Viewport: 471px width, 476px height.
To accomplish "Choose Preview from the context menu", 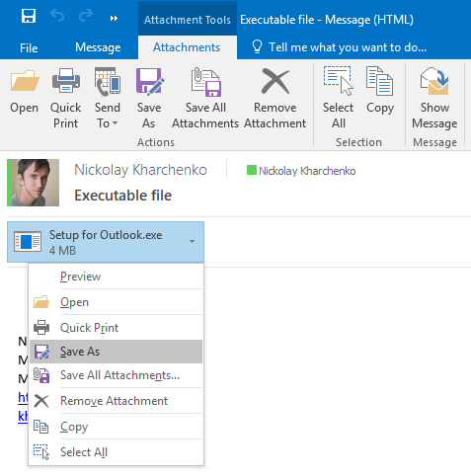I will pos(116,277).
